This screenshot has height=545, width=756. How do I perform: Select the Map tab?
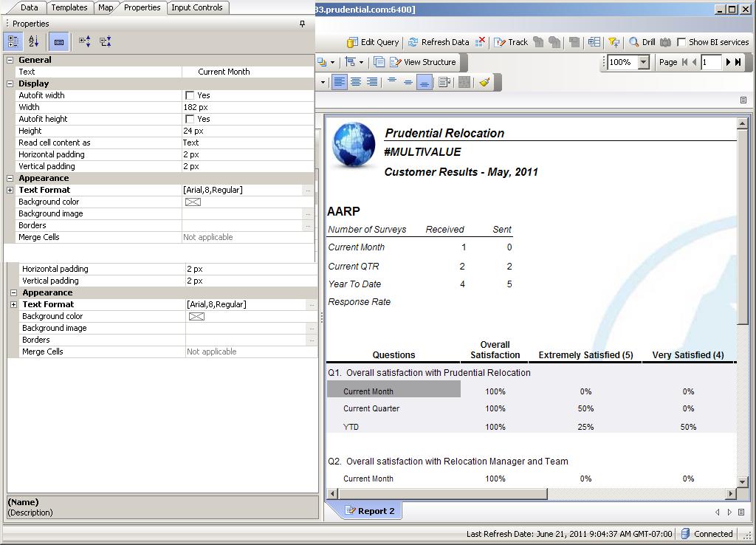(x=105, y=7)
